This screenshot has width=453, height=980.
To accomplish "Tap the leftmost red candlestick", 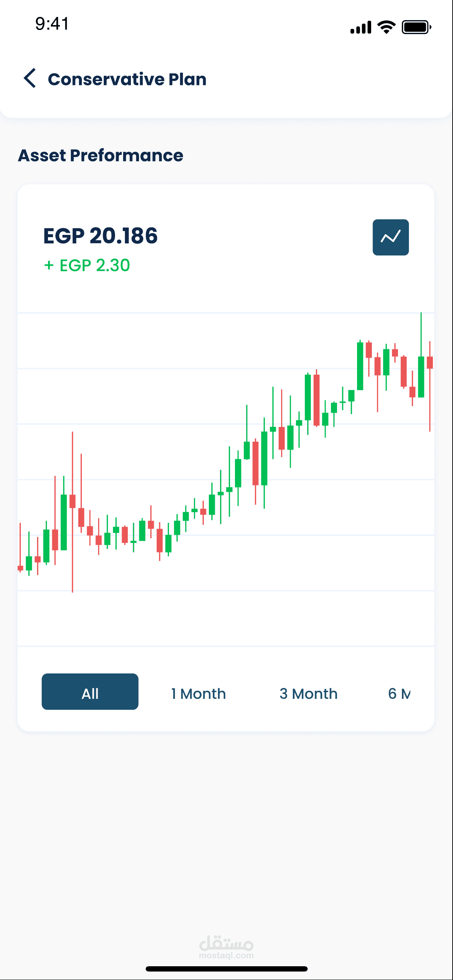I will 20,568.
